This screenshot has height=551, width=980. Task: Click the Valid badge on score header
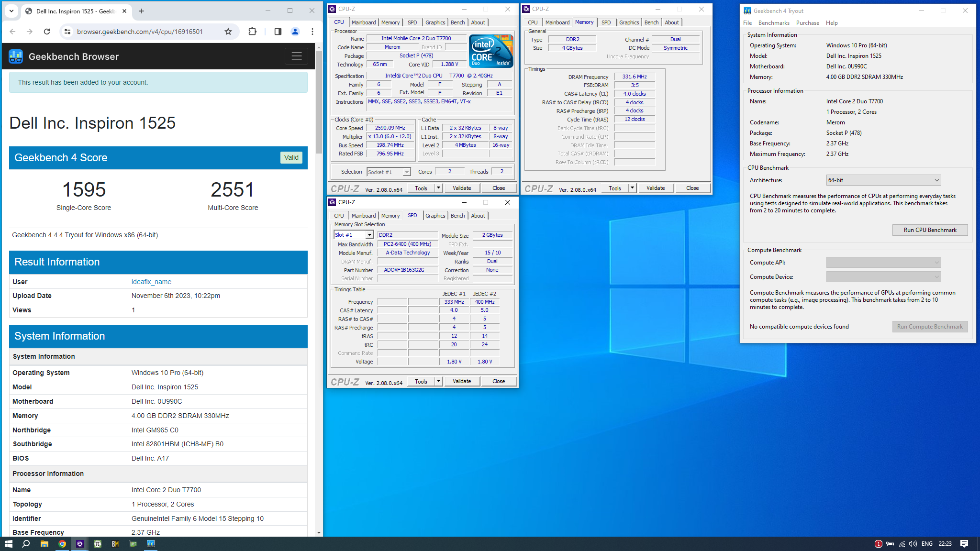click(x=291, y=158)
